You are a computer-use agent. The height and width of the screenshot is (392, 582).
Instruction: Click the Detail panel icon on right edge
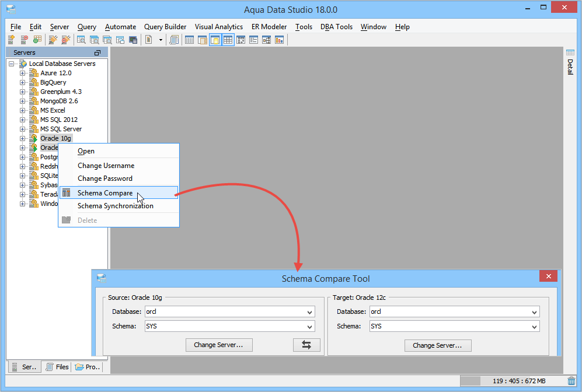(570, 52)
